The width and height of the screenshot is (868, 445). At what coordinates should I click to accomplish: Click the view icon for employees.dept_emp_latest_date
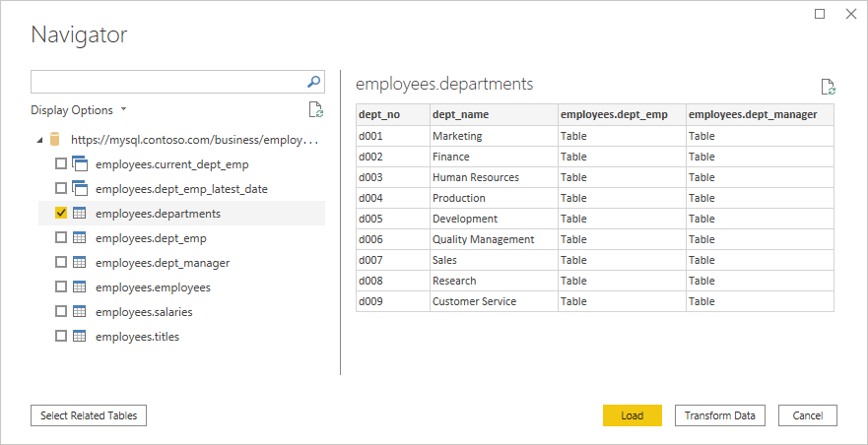pos(80,188)
